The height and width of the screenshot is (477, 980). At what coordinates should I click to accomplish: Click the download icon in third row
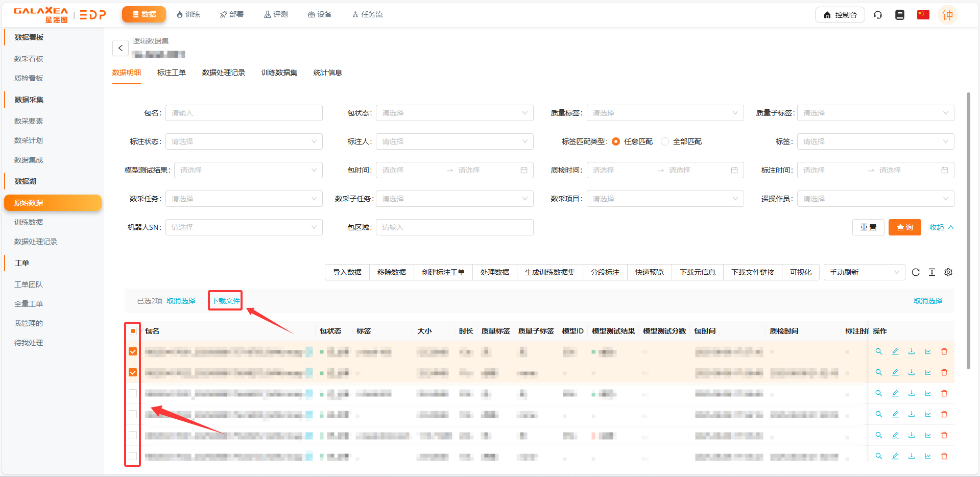(912, 393)
